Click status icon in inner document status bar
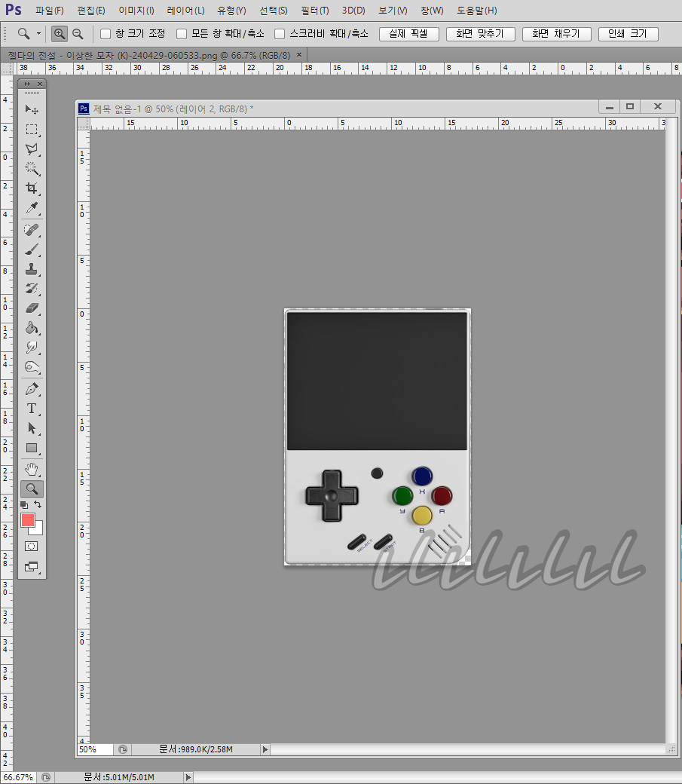Viewport: 682px width, 784px height. [x=123, y=749]
